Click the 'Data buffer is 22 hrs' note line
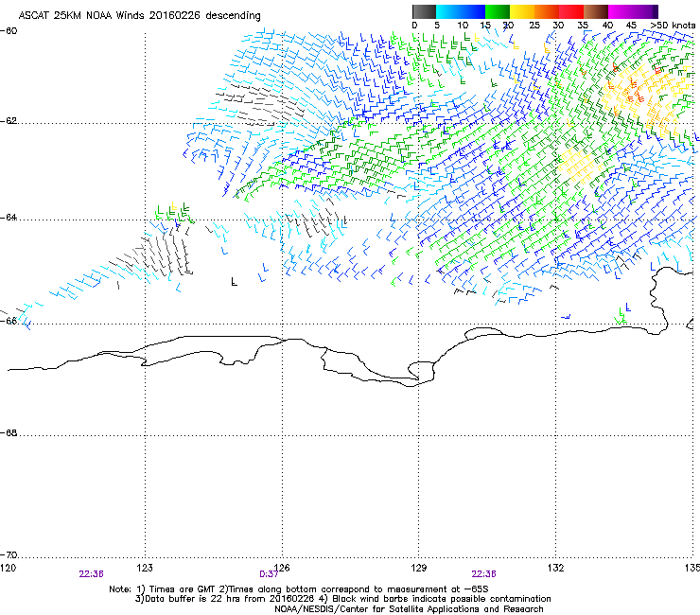This screenshot has height=615, width=700. 342,599
